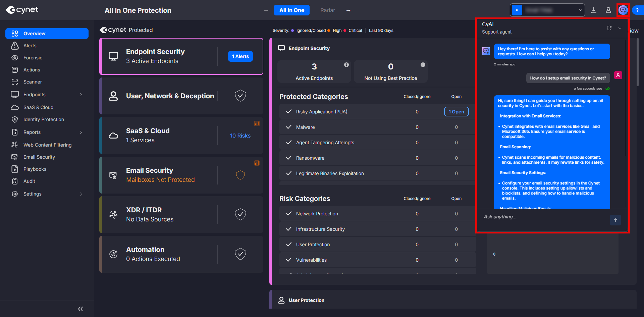The image size is (644, 317).
Task: Collapse the left sidebar navigation
Action: [80, 309]
